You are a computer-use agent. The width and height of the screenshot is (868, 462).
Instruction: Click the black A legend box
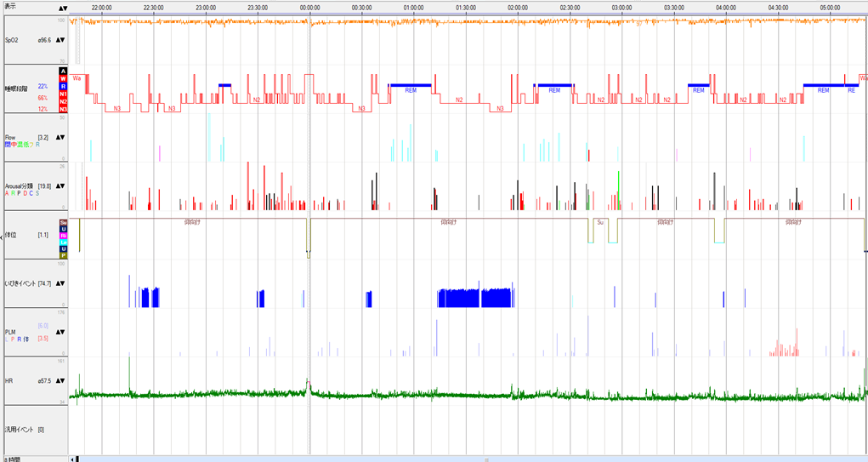pos(62,71)
